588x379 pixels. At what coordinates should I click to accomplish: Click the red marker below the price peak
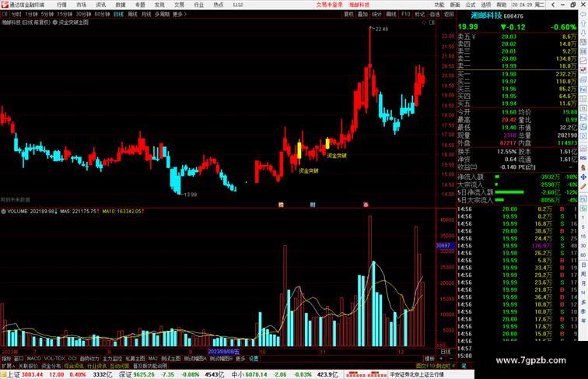(366, 205)
